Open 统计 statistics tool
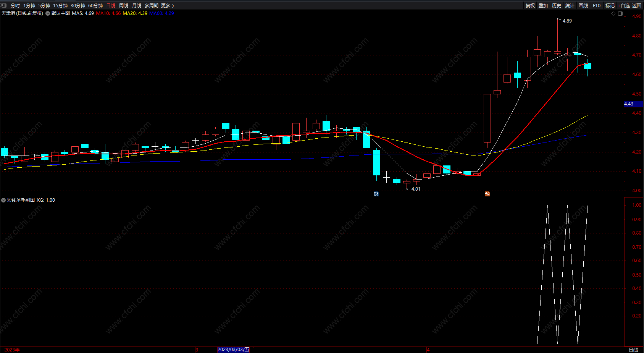The image size is (644, 353). click(x=570, y=6)
